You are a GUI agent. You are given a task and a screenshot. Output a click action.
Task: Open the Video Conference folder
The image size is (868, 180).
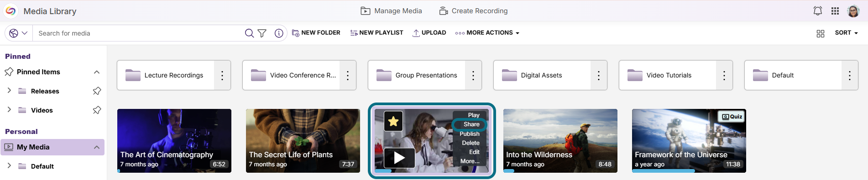(291, 75)
